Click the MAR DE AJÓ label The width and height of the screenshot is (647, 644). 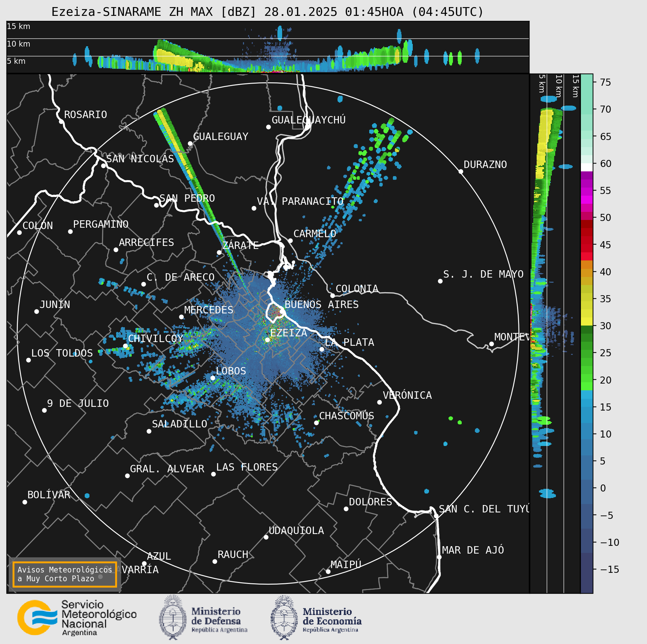473,550
